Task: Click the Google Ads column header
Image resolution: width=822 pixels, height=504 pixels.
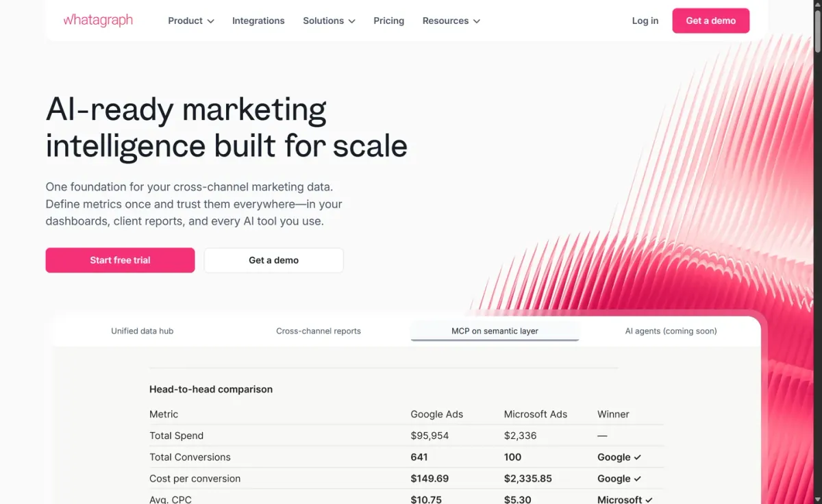Action: (437, 414)
